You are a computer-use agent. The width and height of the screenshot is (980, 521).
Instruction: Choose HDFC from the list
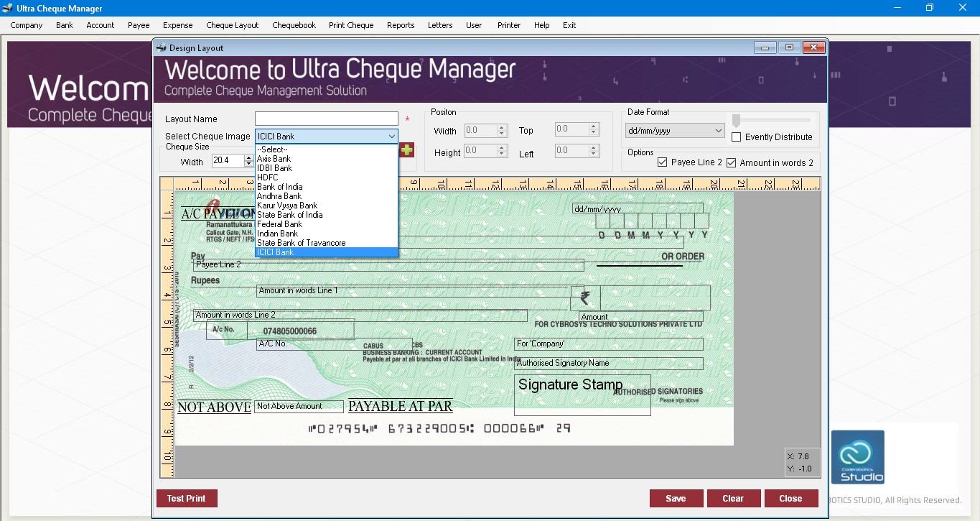[327, 177]
